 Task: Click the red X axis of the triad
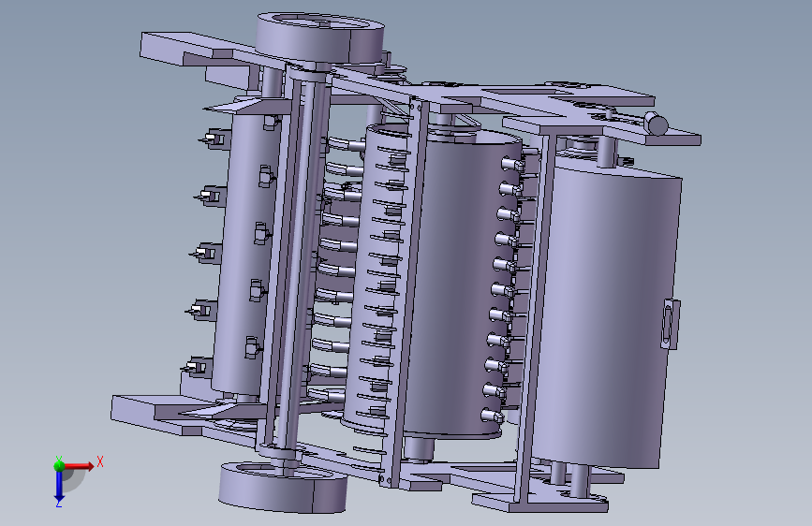click(80, 466)
